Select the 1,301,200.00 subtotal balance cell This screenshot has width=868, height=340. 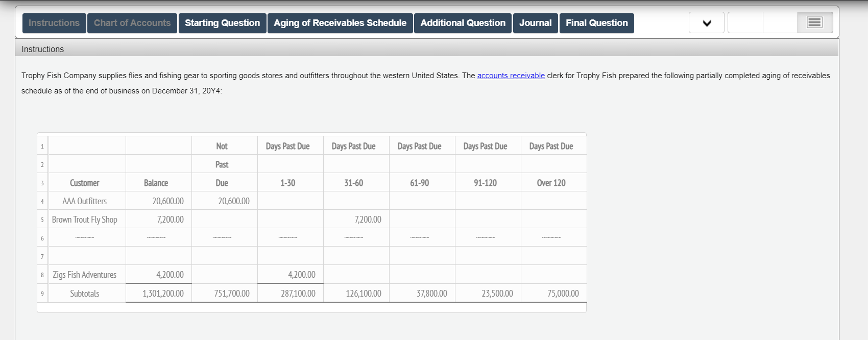pos(163,294)
